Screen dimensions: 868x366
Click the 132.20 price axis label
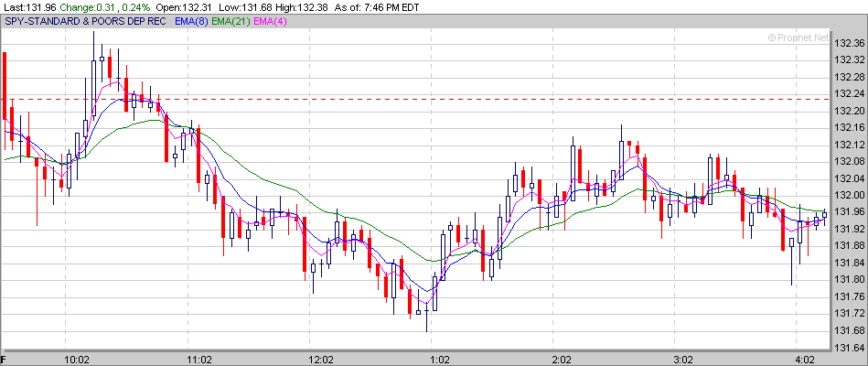click(x=849, y=111)
